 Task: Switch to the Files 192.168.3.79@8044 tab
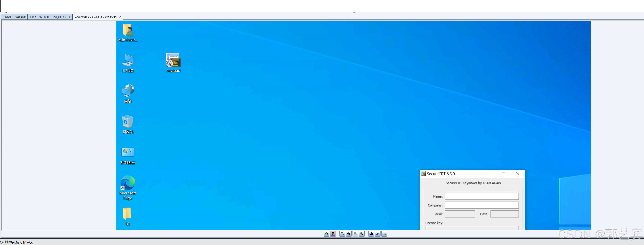point(48,17)
